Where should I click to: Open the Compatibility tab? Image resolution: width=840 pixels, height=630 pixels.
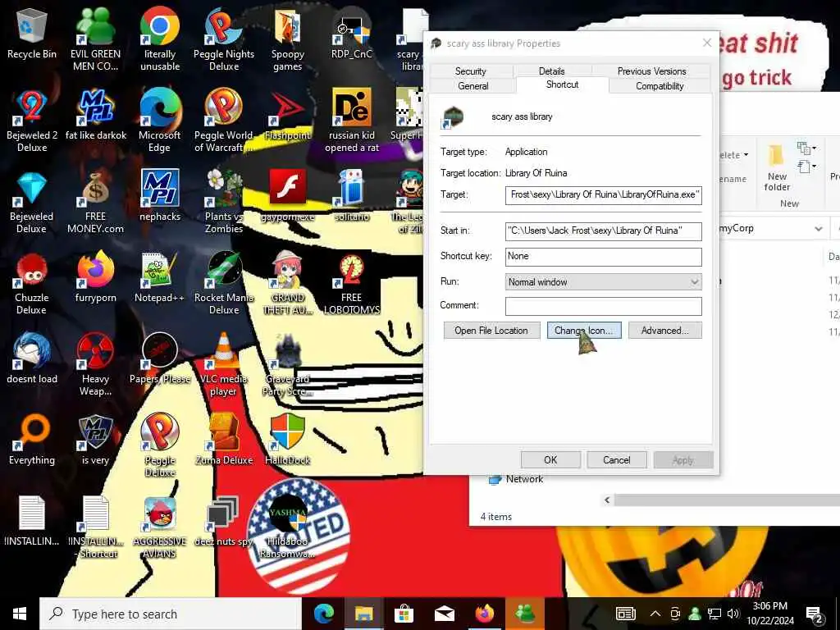tap(660, 85)
